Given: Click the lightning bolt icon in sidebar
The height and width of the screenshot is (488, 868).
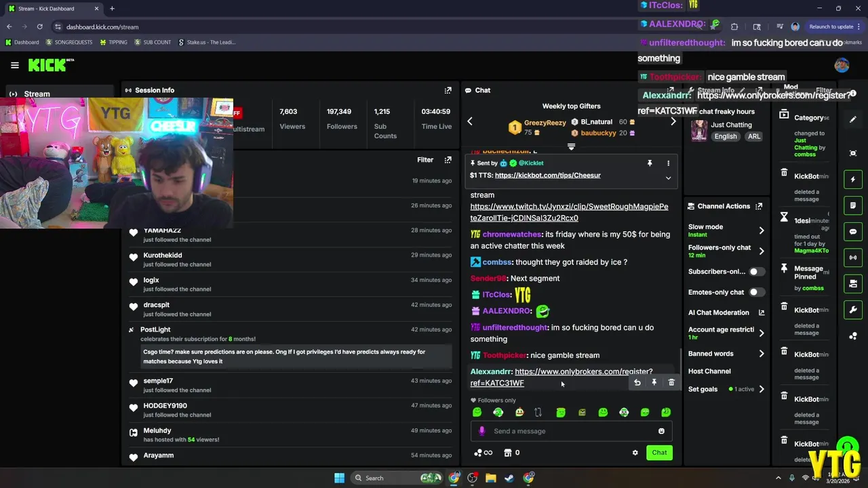Looking at the screenshot, I should [x=853, y=180].
